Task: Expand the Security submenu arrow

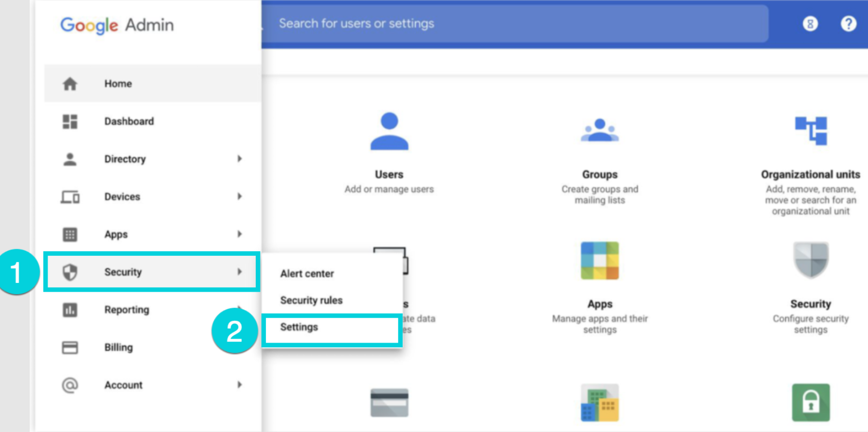Action: pos(239,272)
